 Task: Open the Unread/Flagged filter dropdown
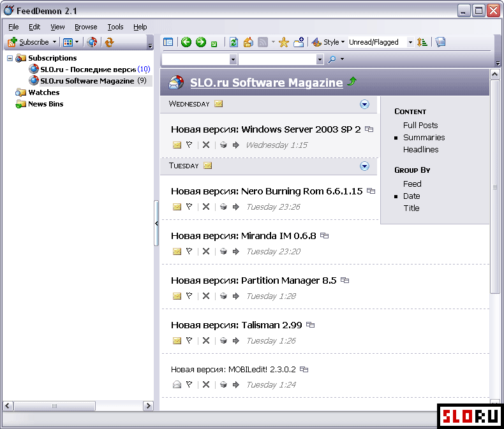point(410,42)
